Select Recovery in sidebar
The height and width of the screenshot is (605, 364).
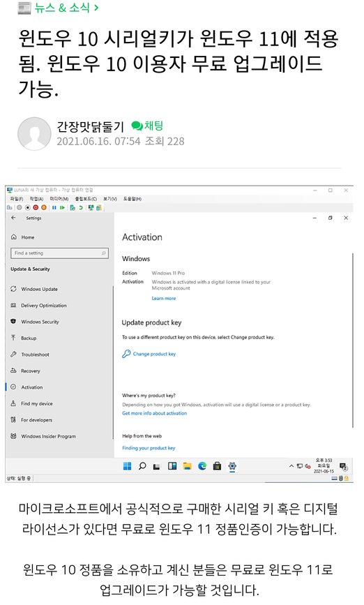point(25,371)
